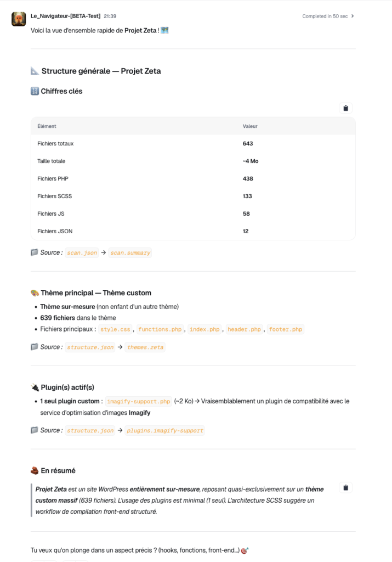Click the scan.json code chip
Viewport: 392px width, 562px height.
pyautogui.click(x=82, y=253)
